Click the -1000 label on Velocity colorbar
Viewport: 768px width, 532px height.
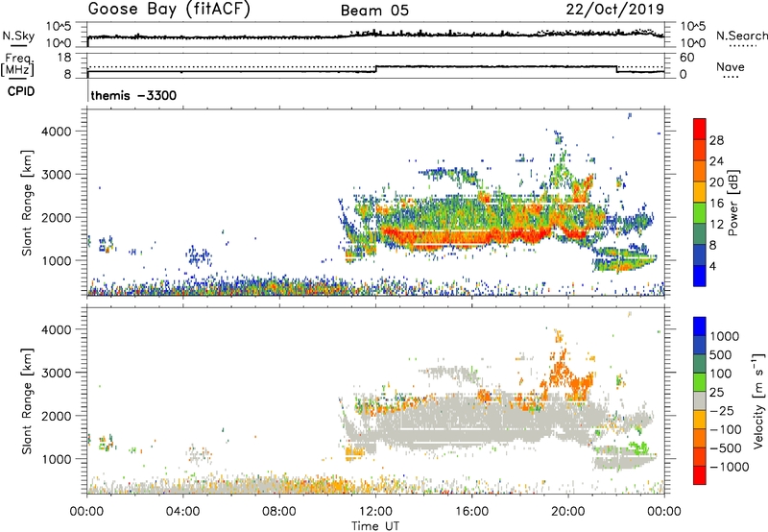click(729, 467)
